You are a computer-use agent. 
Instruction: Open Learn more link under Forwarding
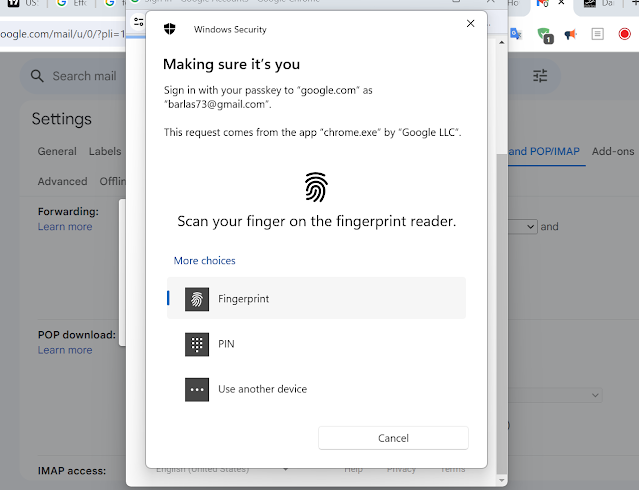tap(65, 227)
